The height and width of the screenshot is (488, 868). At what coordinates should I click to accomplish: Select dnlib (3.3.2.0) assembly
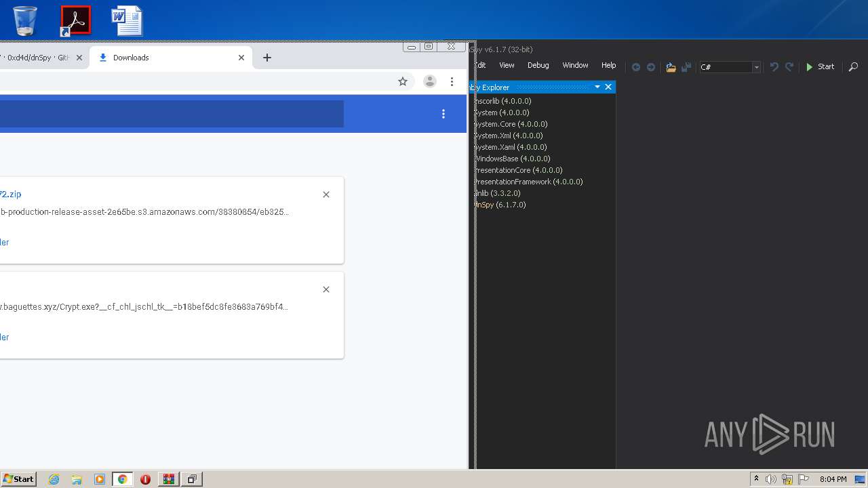click(498, 193)
